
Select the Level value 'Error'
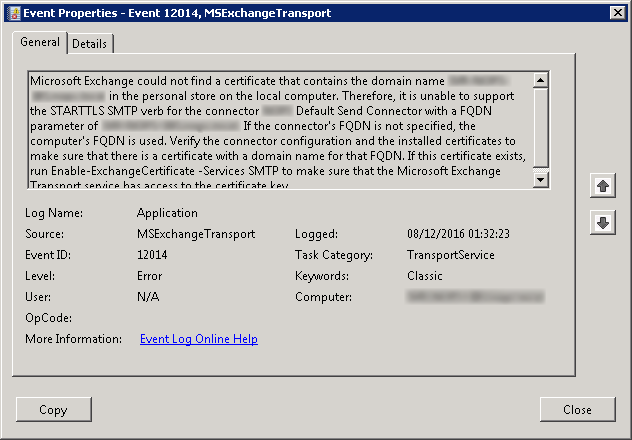150,276
